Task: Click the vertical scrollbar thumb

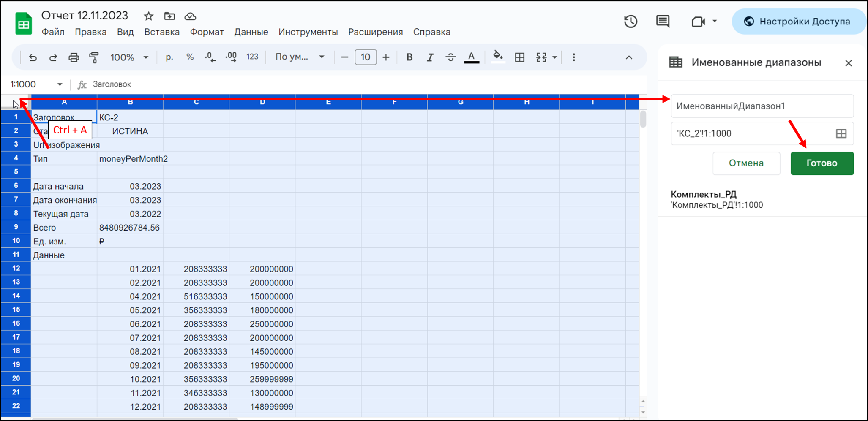Action: tap(643, 119)
